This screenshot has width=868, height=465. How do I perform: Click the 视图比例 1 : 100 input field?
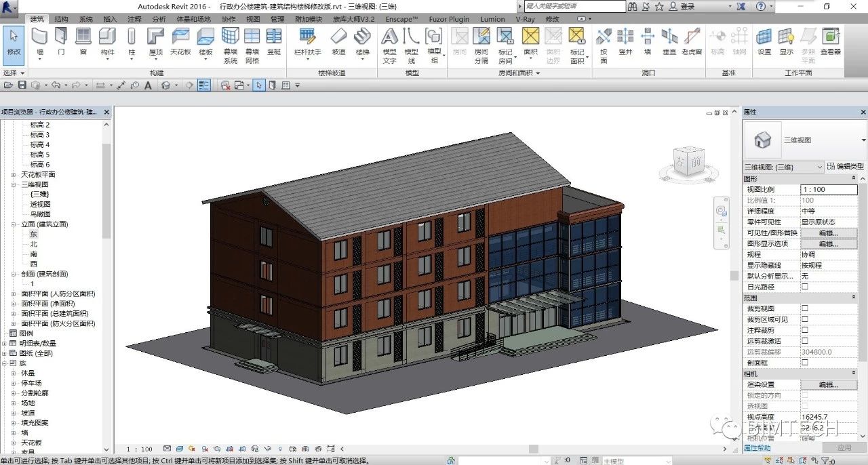coord(829,189)
